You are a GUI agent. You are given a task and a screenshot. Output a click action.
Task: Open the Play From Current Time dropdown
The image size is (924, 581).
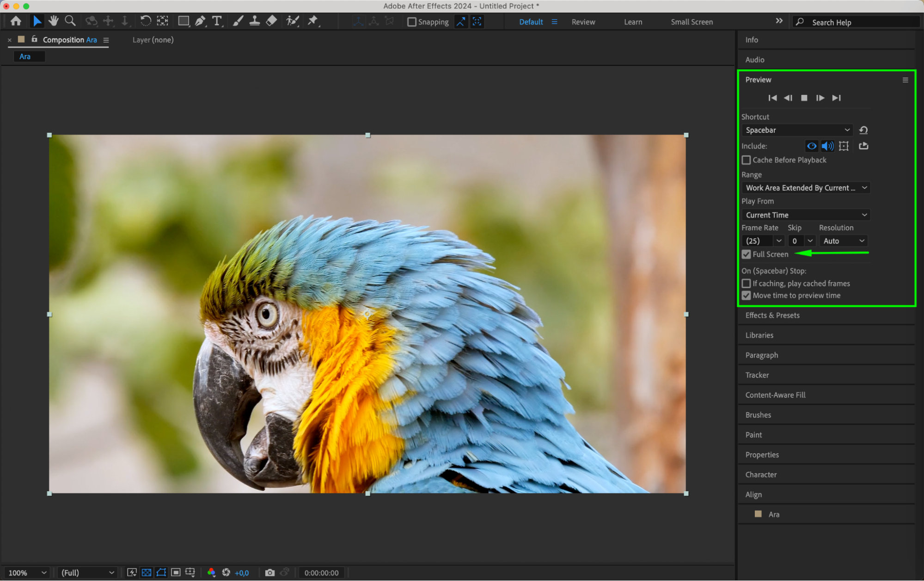805,215
